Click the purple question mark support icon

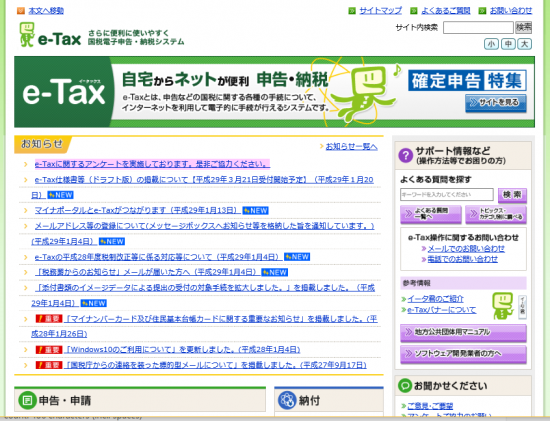click(x=406, y=155)
